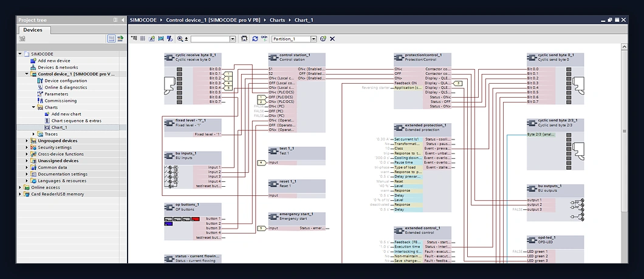This screenshot has width=644, height=279.
Task: Click the fit width toolbar icon
Action: [160, 39]
